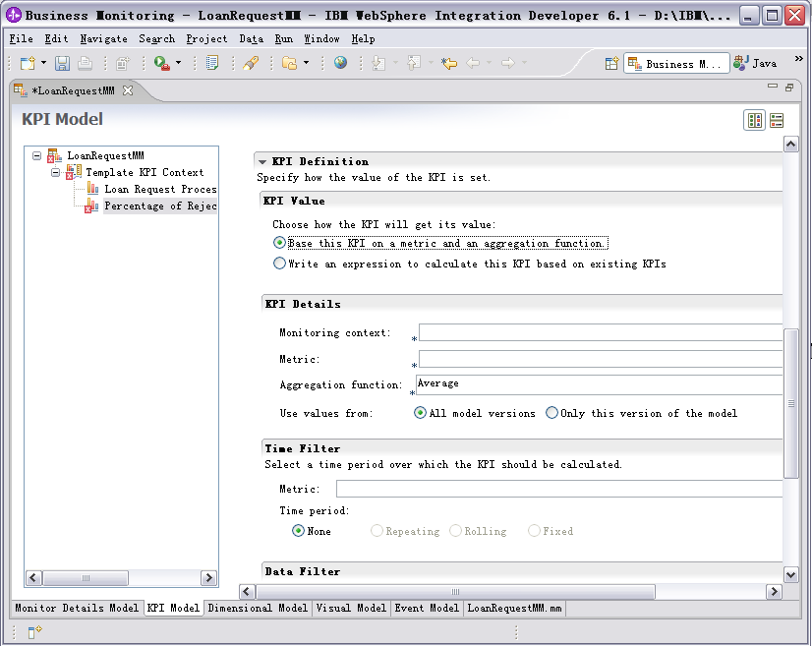Select the Loan Request Proces KPI item
The width and height of the screenshot is (812, 646).
coord(151,189)
